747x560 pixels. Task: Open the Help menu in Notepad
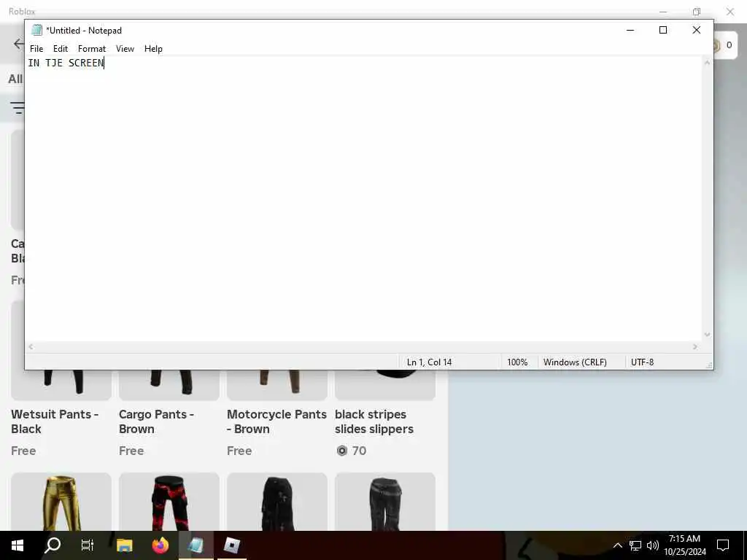(153, 49)
